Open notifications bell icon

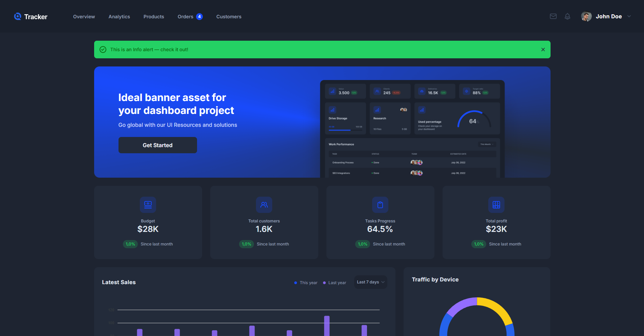click(567, 16)
